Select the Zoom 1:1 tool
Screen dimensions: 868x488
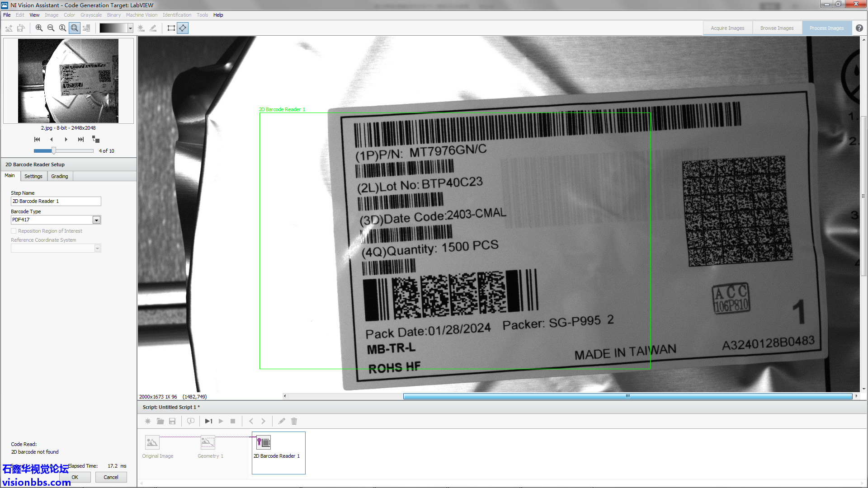point(62,28)
